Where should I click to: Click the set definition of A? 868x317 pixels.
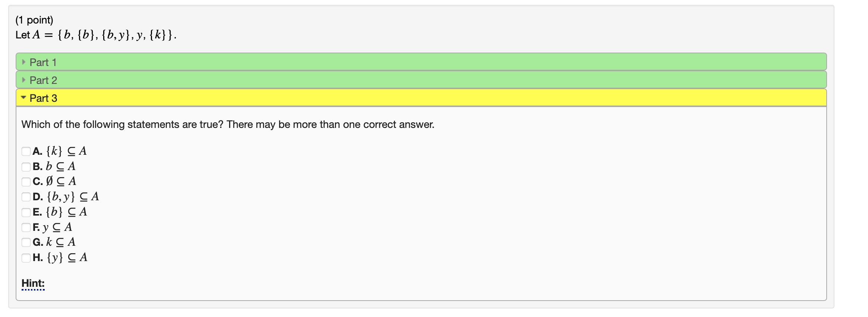(96, 35)
